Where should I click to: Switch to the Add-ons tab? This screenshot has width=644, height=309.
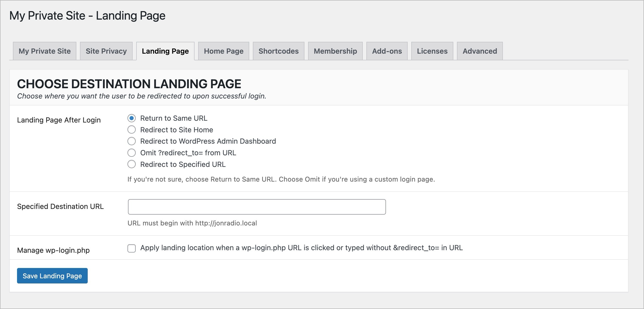click(x=387, y=51)
